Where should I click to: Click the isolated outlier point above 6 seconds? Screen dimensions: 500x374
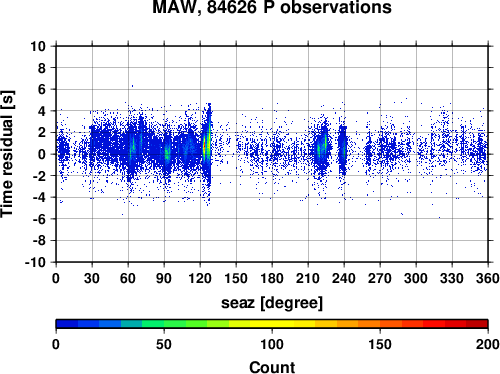tap(132, 86)
